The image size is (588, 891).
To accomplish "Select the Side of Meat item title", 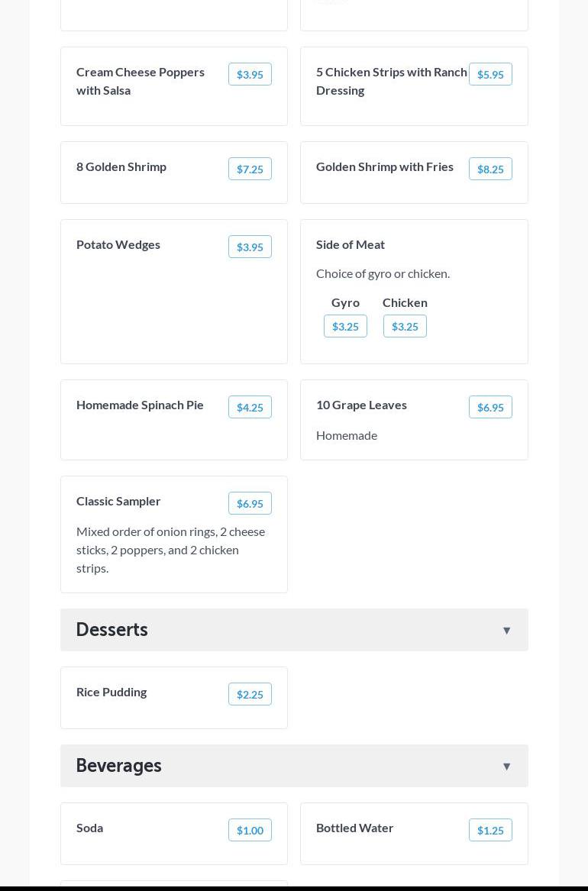I will (x=351, y=244).
